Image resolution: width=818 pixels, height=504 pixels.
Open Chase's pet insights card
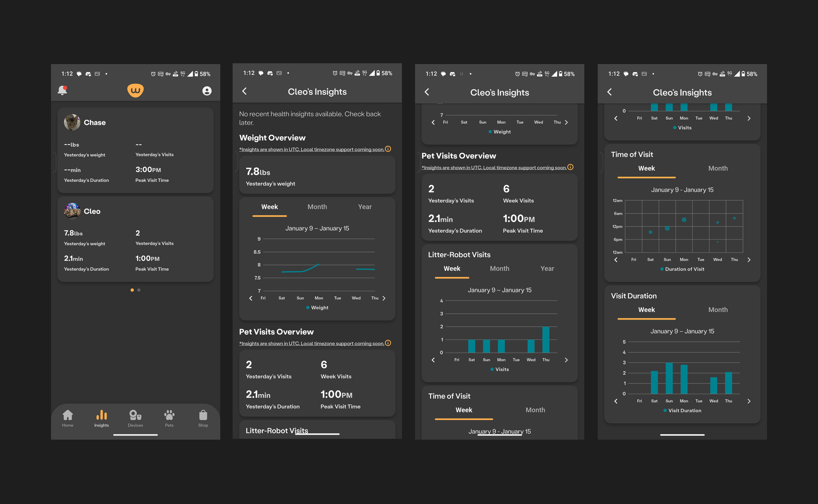pos(135,150)
